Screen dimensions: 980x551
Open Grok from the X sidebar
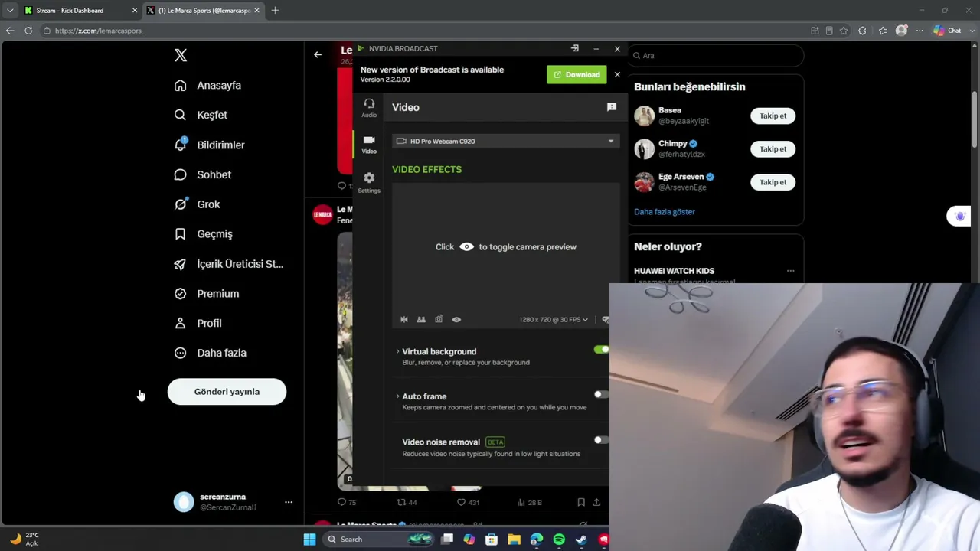pos(197,204)
